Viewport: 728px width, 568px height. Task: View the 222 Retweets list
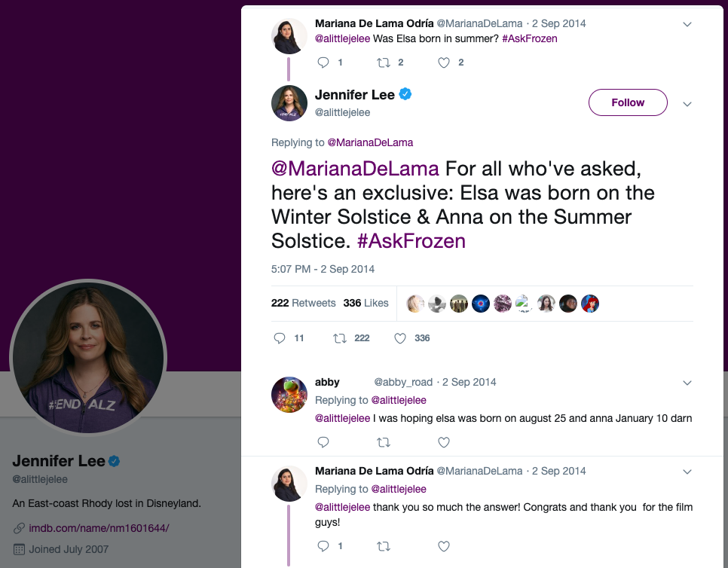tap(303, 303)
